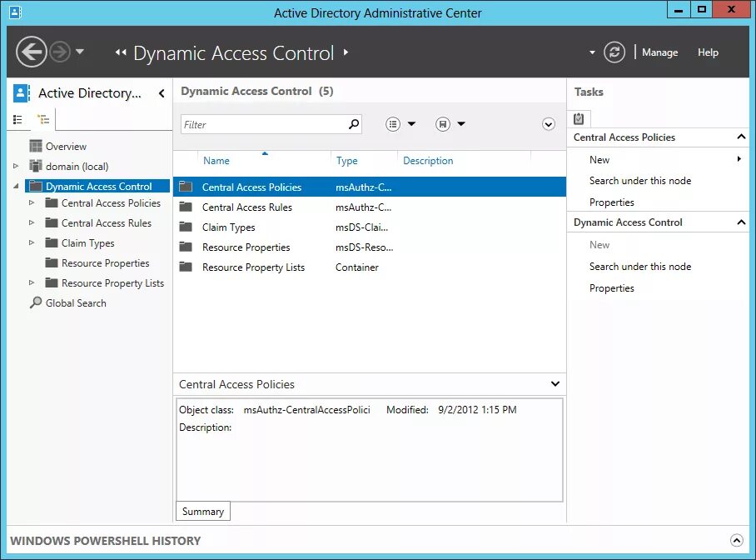Click the saved queries disk icon
756x560 pixels.
[x=443, y=124]
